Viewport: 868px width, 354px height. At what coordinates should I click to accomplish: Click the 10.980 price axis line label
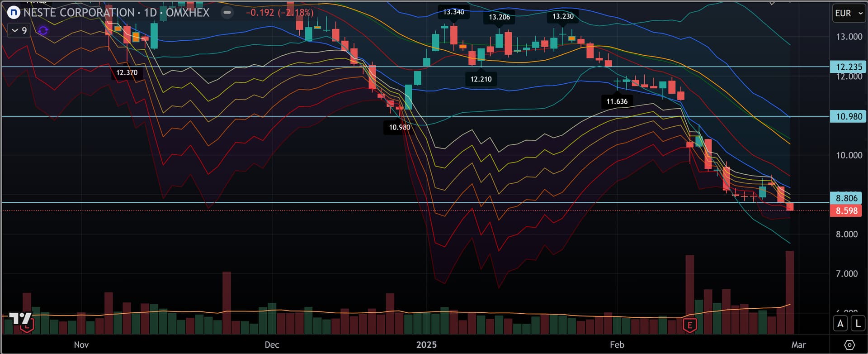849,117
